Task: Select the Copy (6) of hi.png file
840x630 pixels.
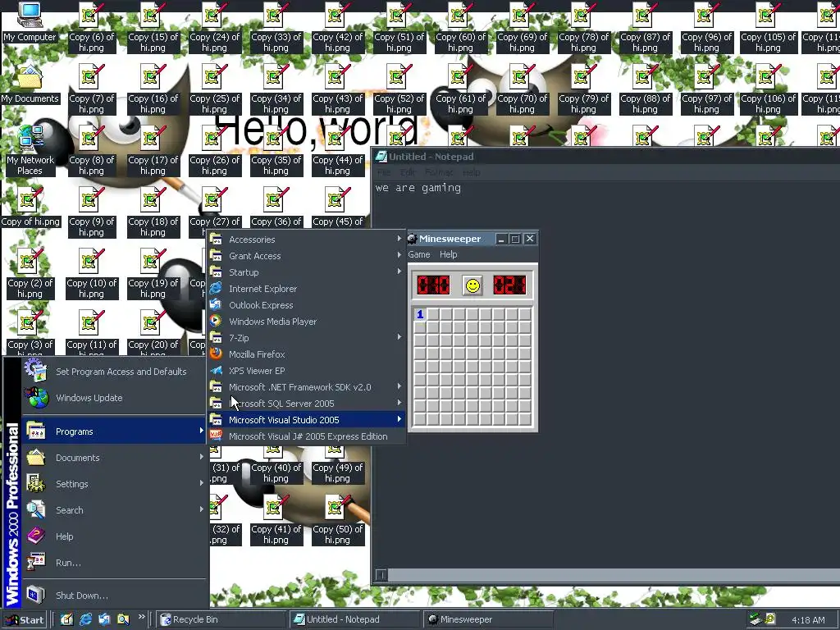Action: point(91,27)
